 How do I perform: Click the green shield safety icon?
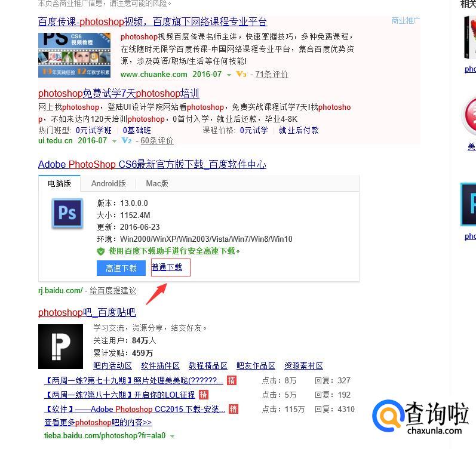tap(101, 251)
